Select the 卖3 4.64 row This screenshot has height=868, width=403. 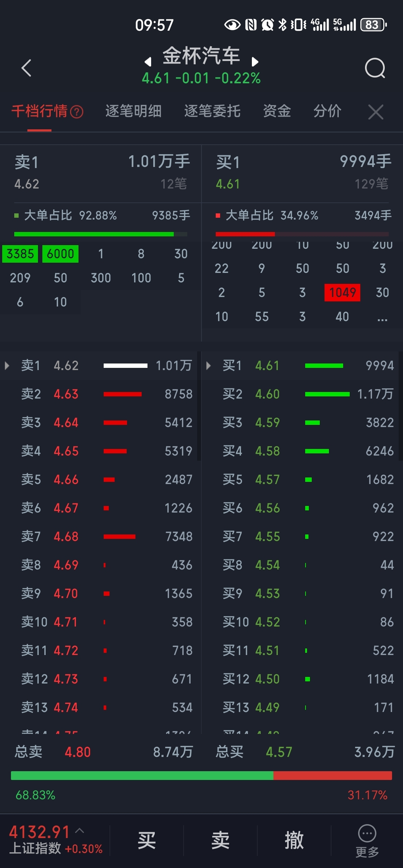coord(101,423)
